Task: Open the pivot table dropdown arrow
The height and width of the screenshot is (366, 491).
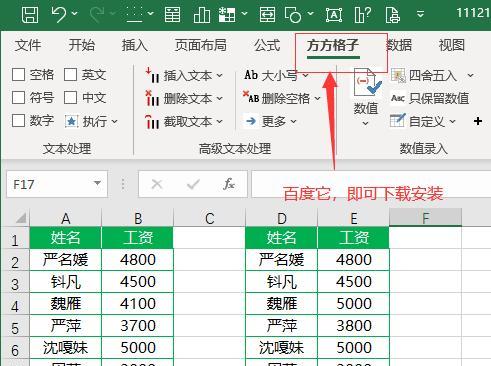Action: click(x=244, y=14)
